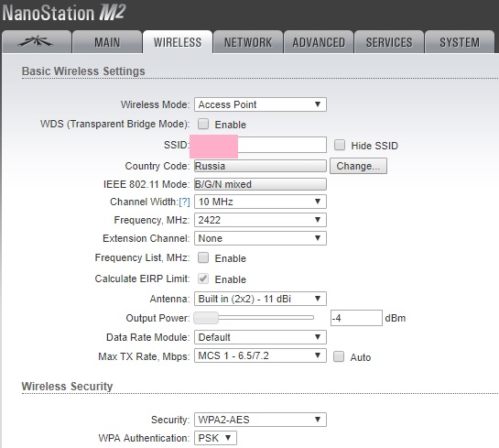
Task: Click the Change... country button
Action: pyautogui.click(x=358, y=166)
